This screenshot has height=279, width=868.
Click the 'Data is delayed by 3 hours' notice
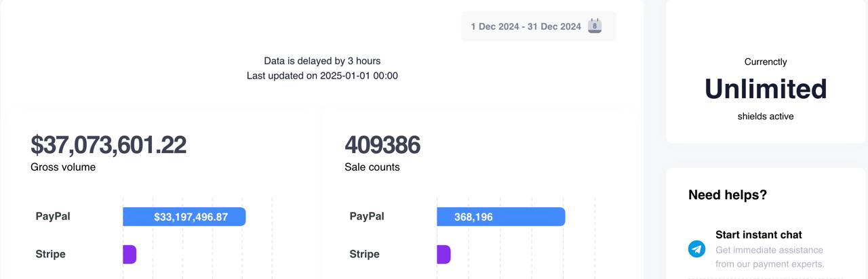322,61
